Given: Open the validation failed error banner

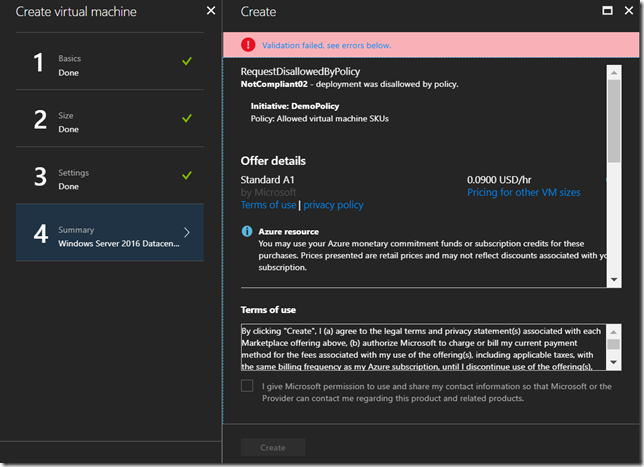Looking at the screenshot, I should [x=431, y=45].
